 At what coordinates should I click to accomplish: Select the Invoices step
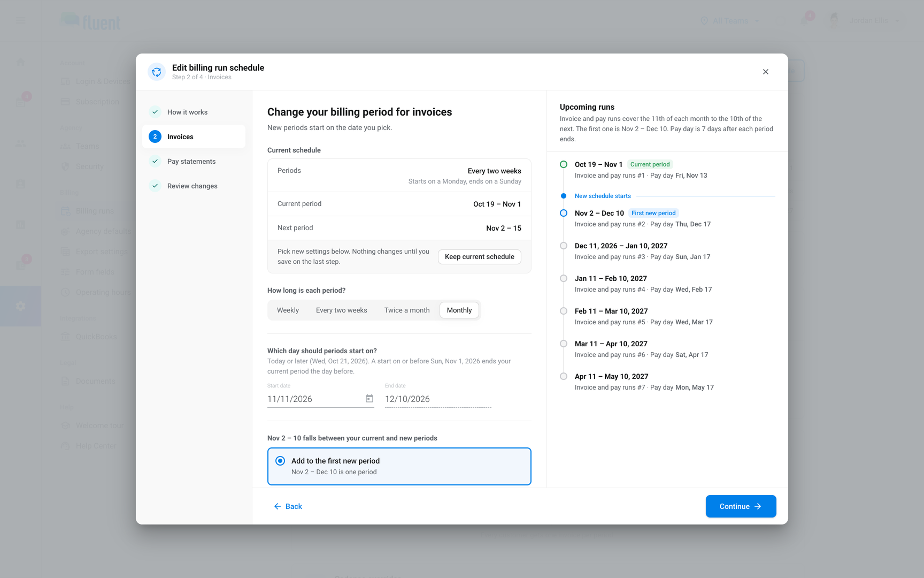[194, 137]
